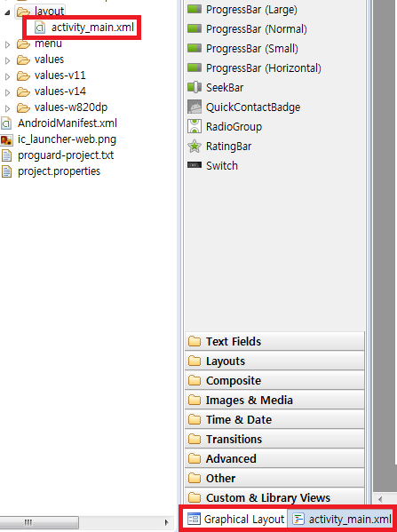Open the Composite palette category
Image resolution: width=397 pixels, height=532 pixels.
point(274,380)
